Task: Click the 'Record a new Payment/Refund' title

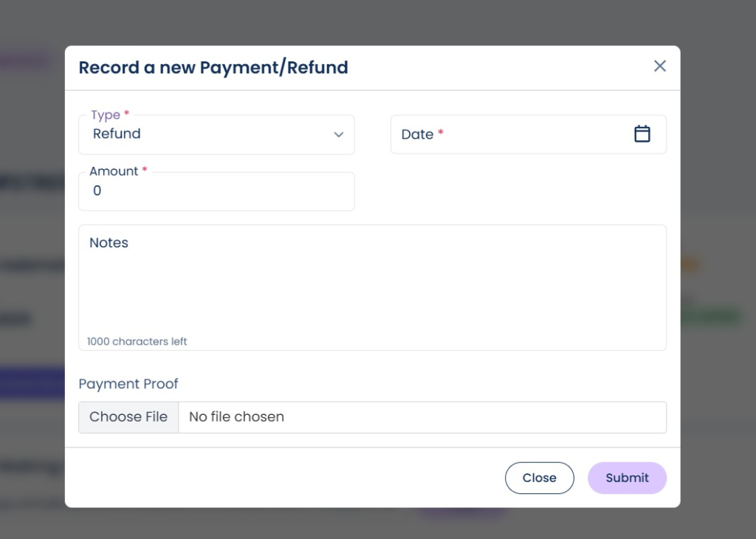Action: tap(213, 68)
